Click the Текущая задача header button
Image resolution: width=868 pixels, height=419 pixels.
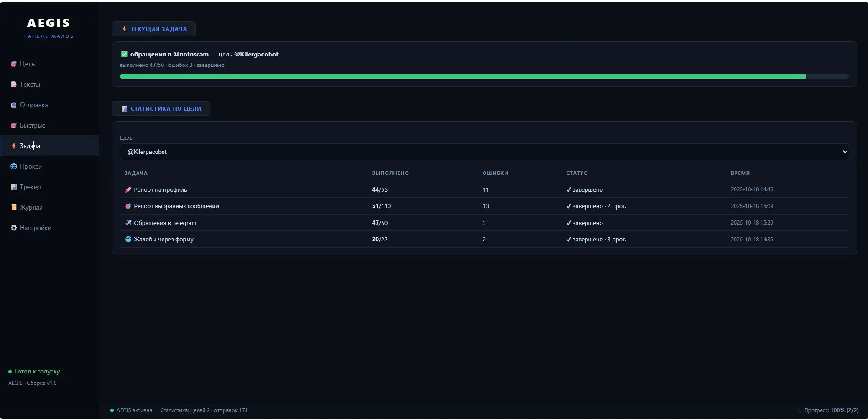pyautogui.click(x=154, y=29)
